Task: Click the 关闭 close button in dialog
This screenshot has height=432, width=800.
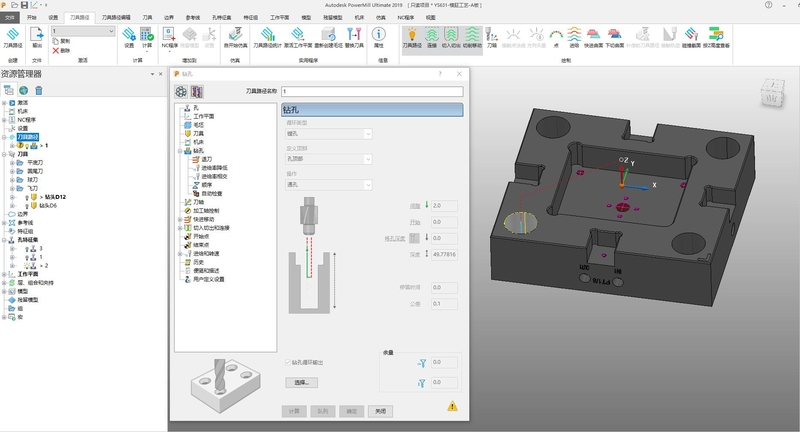Action: coord(381,411)
